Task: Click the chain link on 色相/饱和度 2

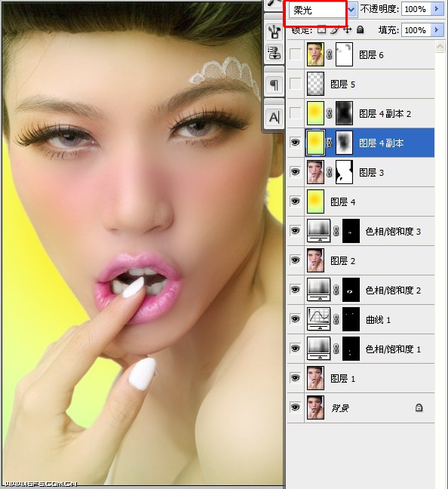Action: pyautogui.click(x=336, y=290)
